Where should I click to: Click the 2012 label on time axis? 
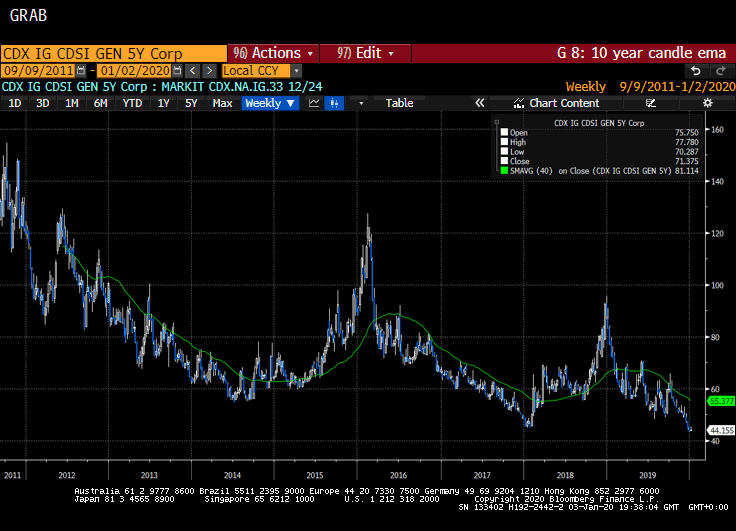[x=67, y=475]
